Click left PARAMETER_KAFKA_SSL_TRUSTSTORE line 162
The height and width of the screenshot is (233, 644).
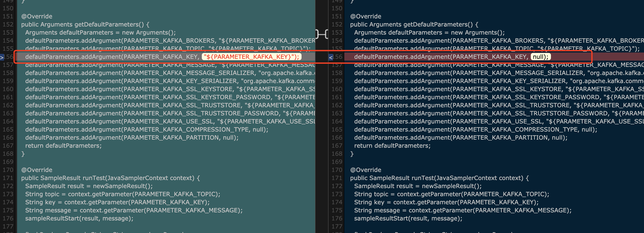[x=170, y=105]
